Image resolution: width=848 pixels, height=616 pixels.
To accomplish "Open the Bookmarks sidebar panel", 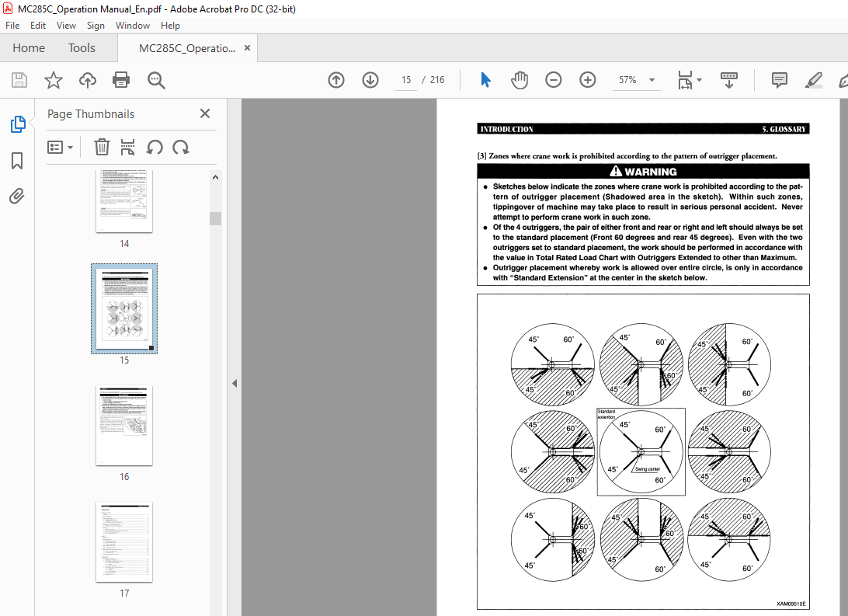I will [17, 161].
